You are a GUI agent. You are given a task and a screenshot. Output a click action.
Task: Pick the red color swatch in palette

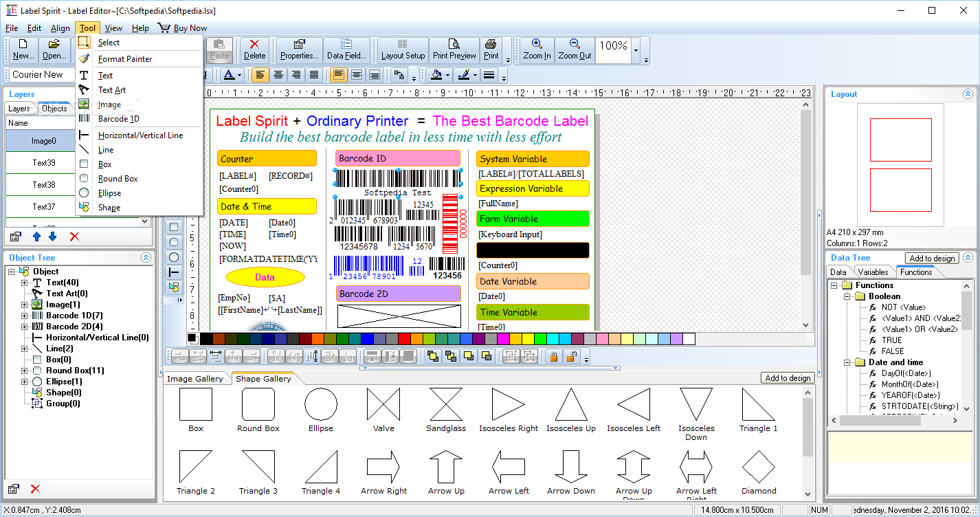[403, 339]
